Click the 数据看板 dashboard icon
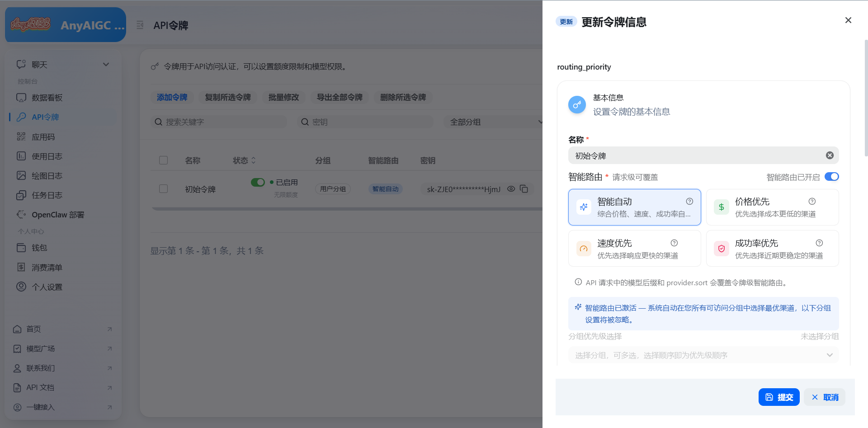The image size is (868, 428). pyautogui.click(x=21, y=98)
